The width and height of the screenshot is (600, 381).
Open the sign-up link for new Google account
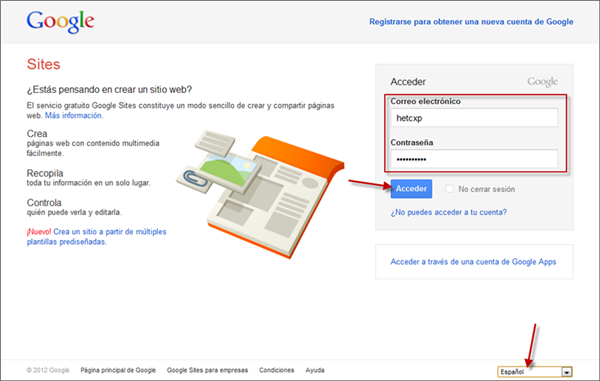(471, 22)
